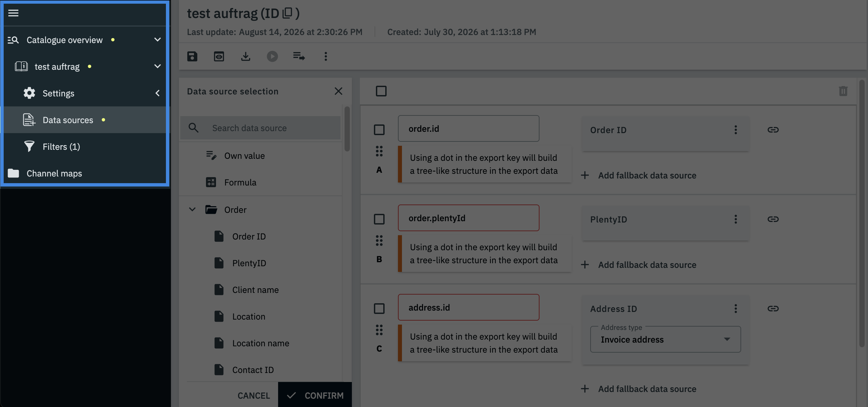Open Filters (1) in sidebar
Image resolution: width=868 pixels, height=407 pixels.
pos(84,147)
